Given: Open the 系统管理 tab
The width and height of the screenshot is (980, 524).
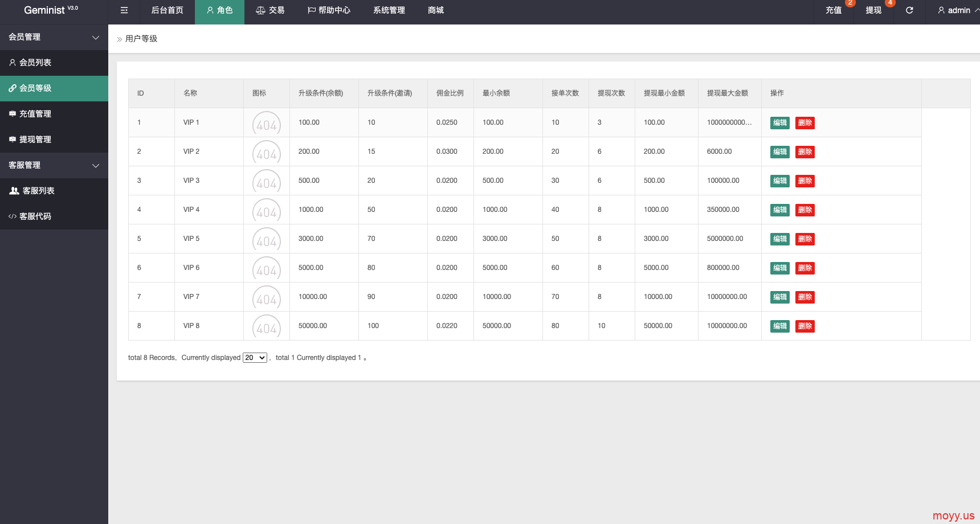Looking at the screenshot, I should (389, 10).
